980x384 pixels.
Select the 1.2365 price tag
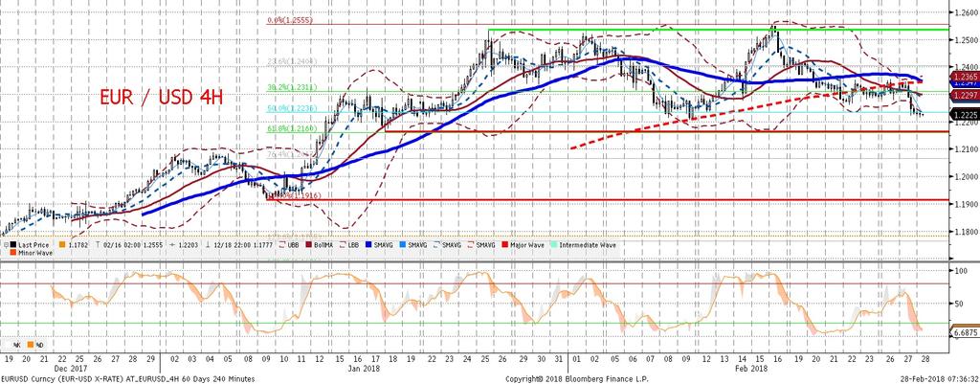(963, 76)
